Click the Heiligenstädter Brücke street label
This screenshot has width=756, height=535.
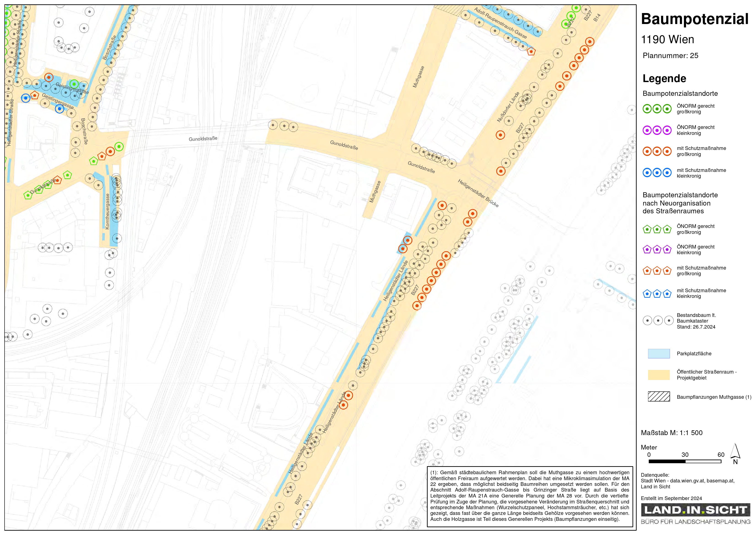(478, 193)
